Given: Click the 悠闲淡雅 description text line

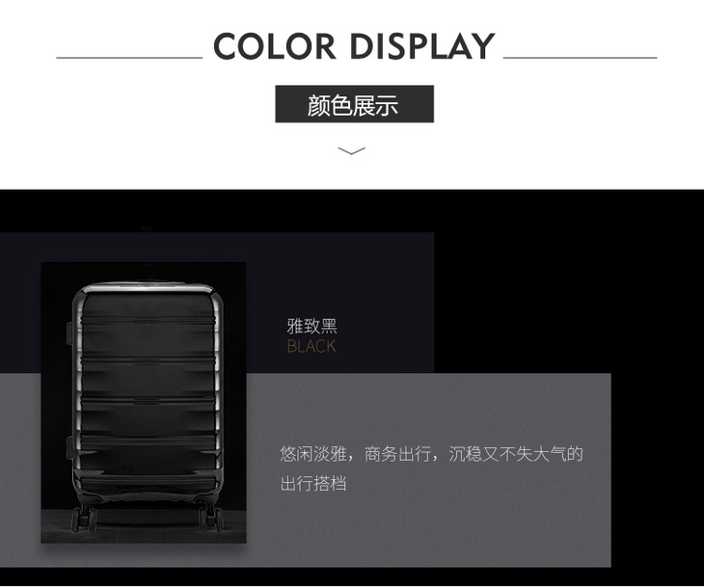Looking at the screenshot, I should point(431,454).
